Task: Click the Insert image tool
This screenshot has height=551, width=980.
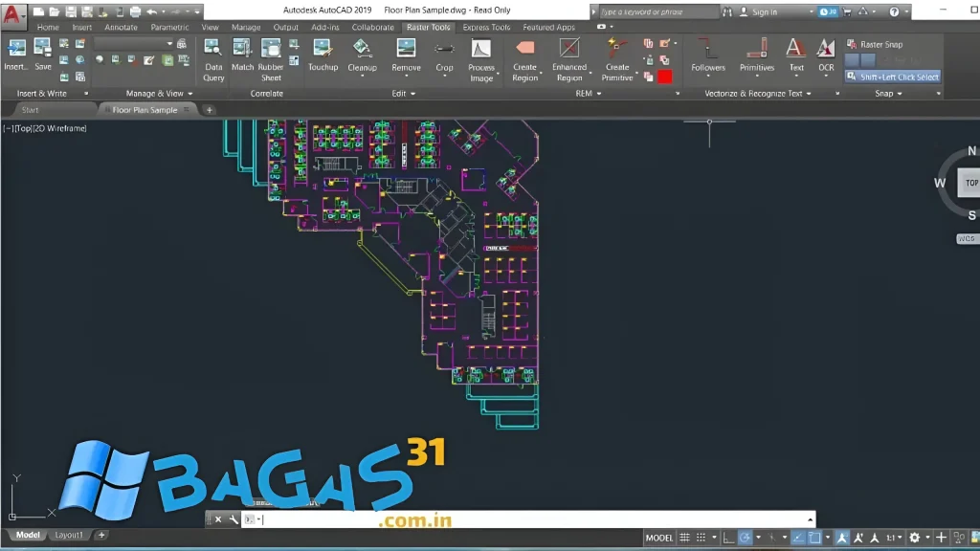Action: (15, 55)
